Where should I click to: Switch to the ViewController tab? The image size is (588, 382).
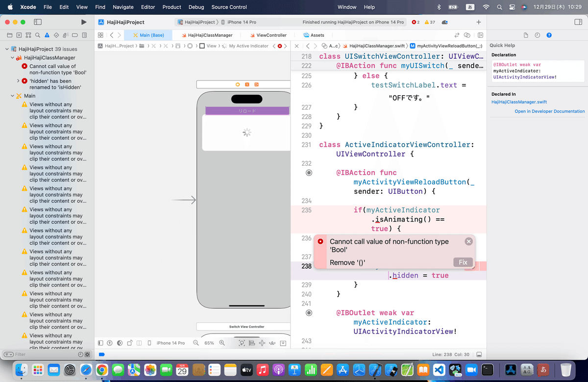click(268, 35)
